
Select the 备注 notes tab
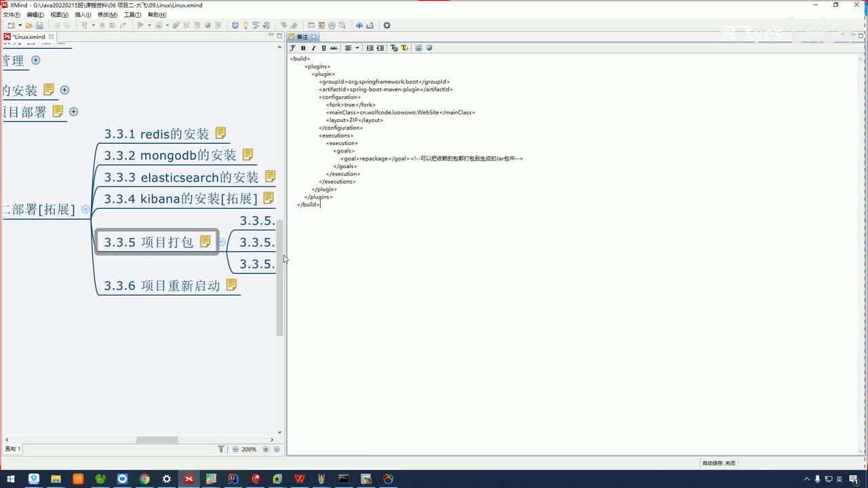click(x=303, y=37)
